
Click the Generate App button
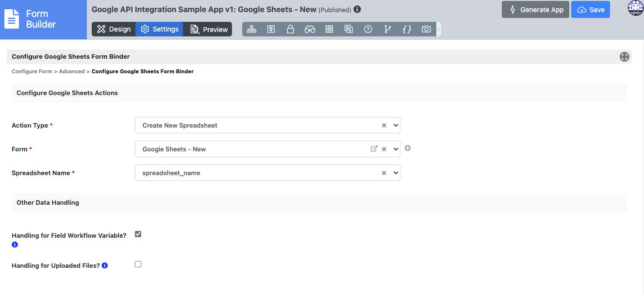point(536,9)
